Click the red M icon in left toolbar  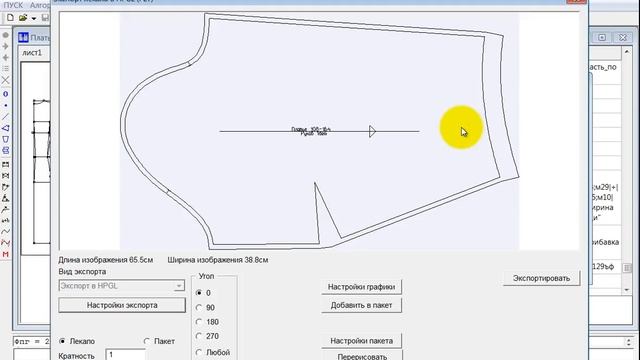pyautogui.click(x=5, y=254)
